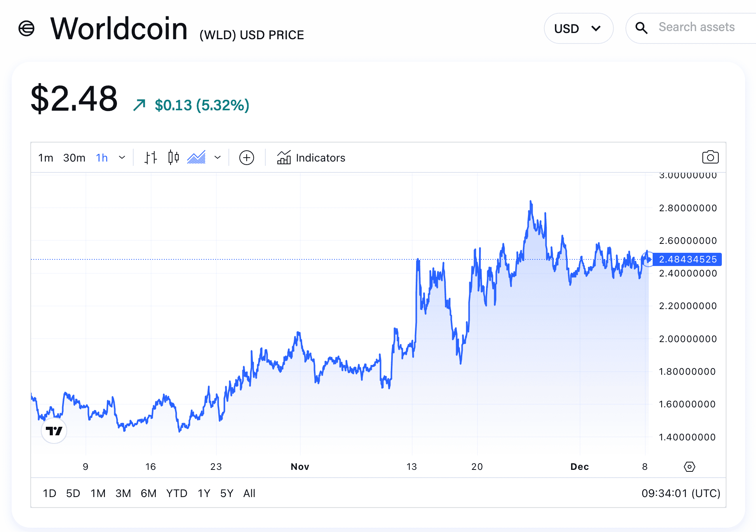
Task: Expand the chart style chevron
Action: pos(218,158)
